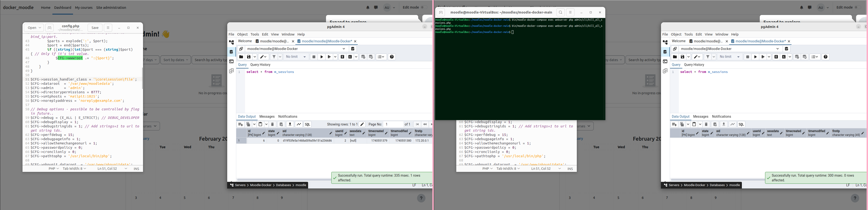This screenshot has width=868, height=210.
Task: Click hamburger menu icon in config.php editor
Action: [x=108, y=28]
